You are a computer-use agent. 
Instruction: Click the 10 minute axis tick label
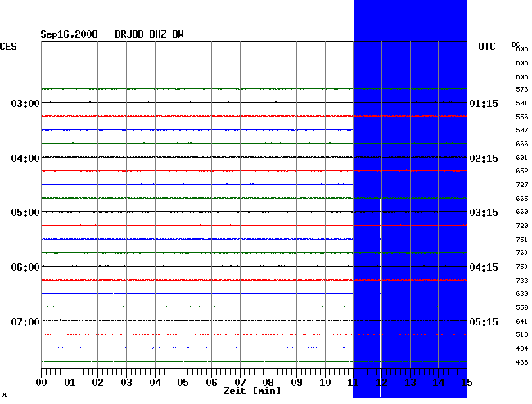[x=325, y=383]
